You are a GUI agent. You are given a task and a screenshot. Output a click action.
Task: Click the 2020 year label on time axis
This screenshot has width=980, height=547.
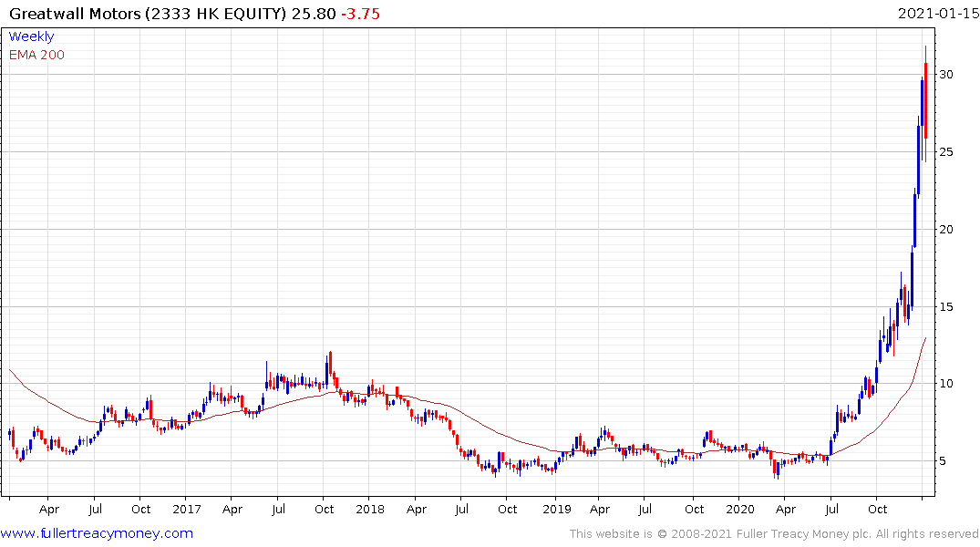pyautogui.click(x=740, y=510)
